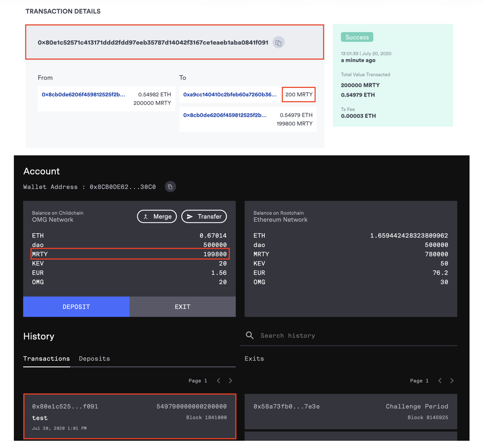
Task: Click the 0.54982 ETH input amount
Action: pyautogui.click(x=155, y=95)
